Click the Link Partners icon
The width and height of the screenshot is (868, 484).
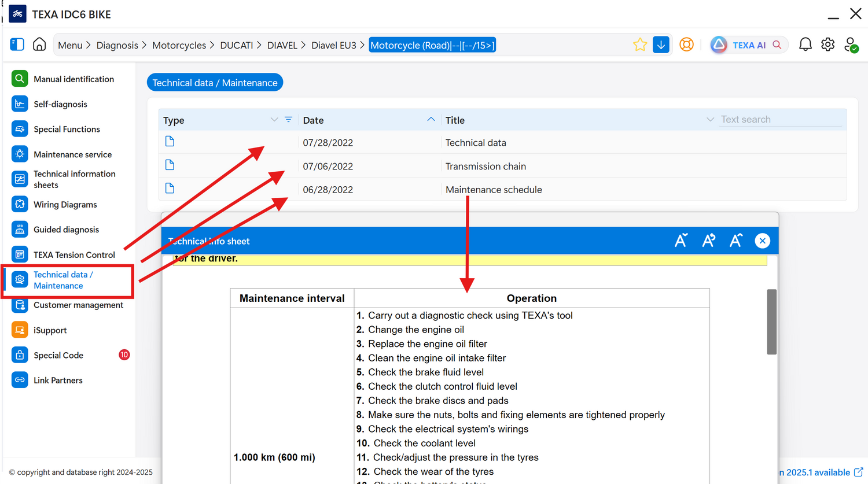(x=20, y=380)
